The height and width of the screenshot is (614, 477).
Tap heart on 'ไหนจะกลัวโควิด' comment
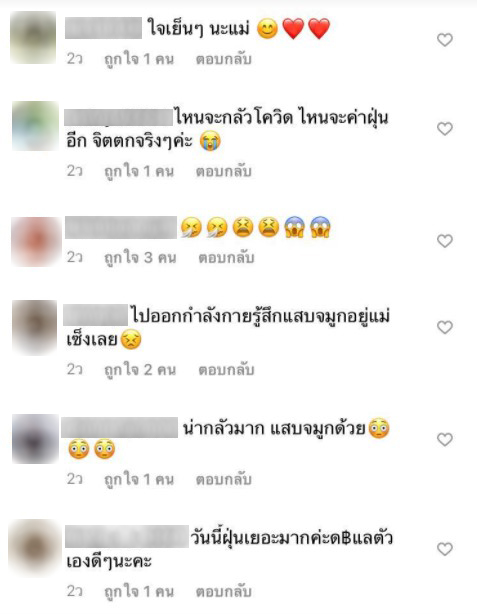pyautogui.click(x=445, y=128)
